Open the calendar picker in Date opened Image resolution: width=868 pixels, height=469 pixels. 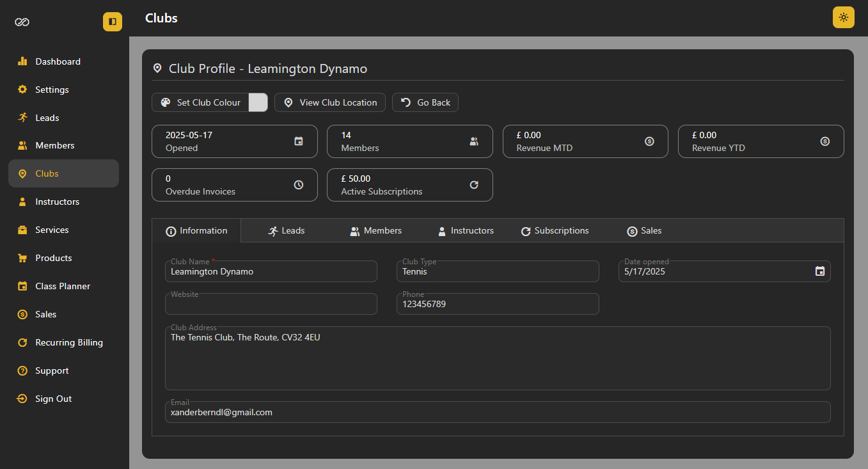pos(819,271)
